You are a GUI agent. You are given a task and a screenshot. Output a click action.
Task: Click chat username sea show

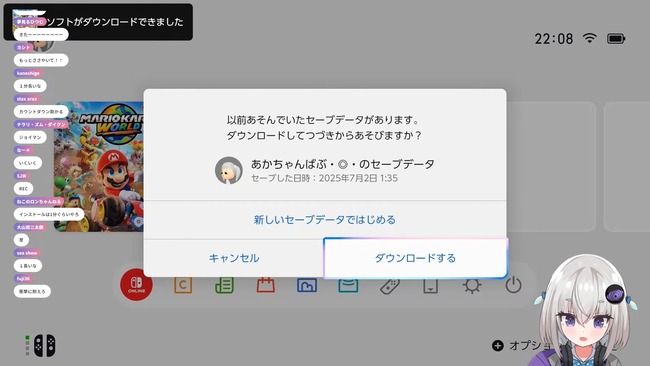click(27, 253)
